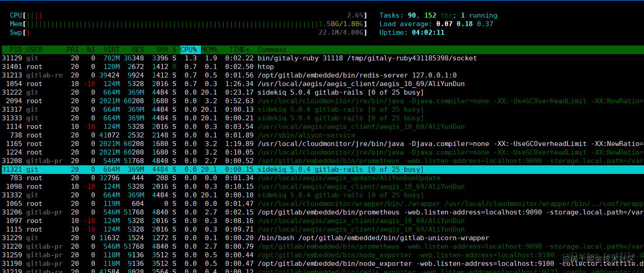Screen dimensions: 644x273
Task: Select the AliYunDun row PID 1098
Action: 322,187
